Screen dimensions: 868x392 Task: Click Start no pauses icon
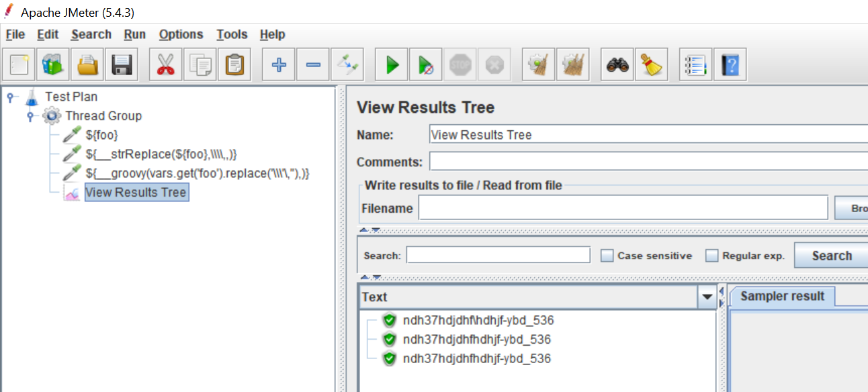pyautogui.click(x=426, y=65)
